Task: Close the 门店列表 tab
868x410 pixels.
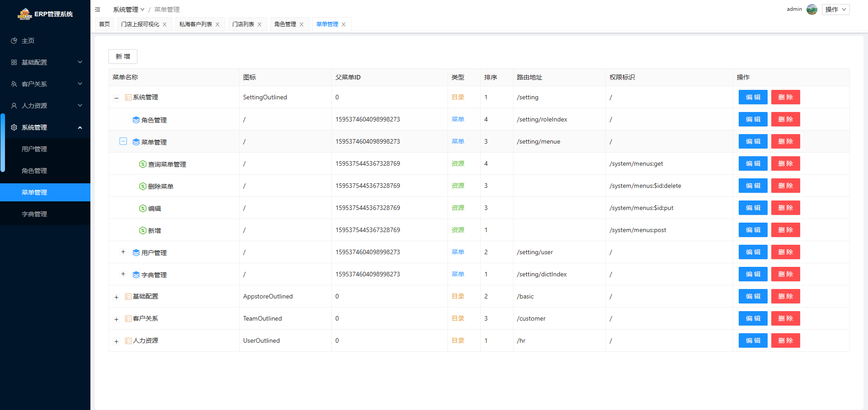Action: [259, 24]
